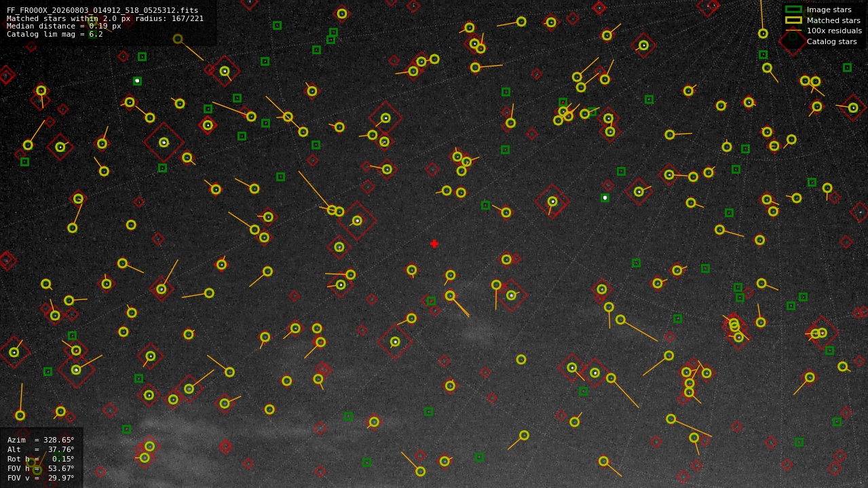Click the green Image stars legend swatch
This screenshot has width=868, height=488.
(x=793, y=10)
